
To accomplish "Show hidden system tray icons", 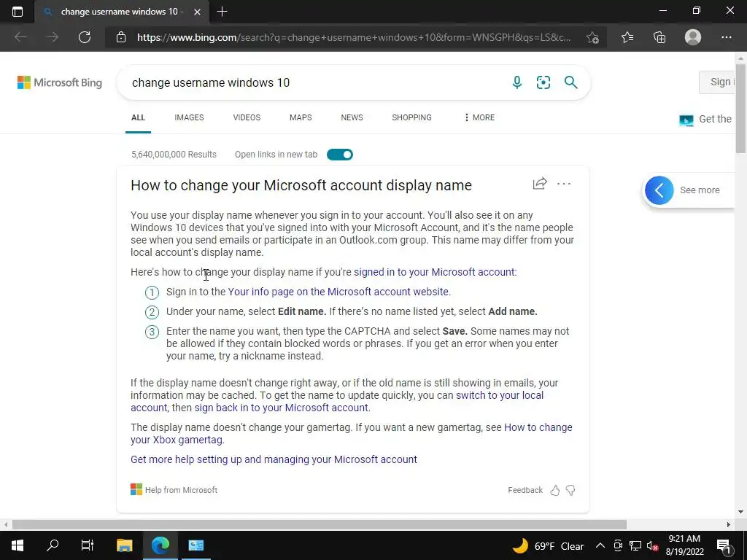I will [x=600, y=545].
